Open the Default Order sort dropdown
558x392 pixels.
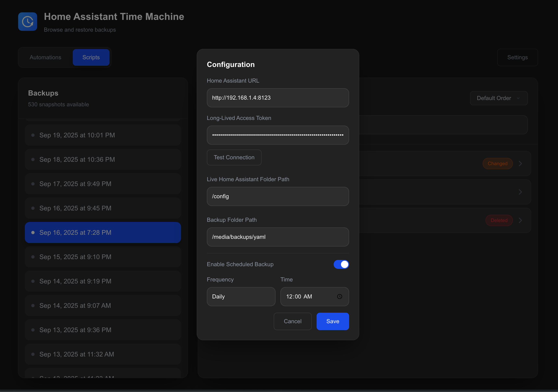(498, 98)
